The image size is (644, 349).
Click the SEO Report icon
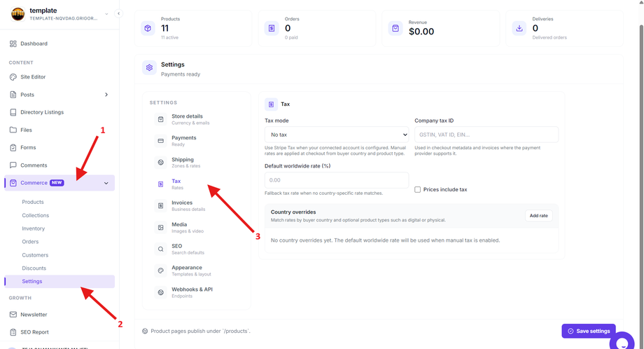(x=13, y=332)
